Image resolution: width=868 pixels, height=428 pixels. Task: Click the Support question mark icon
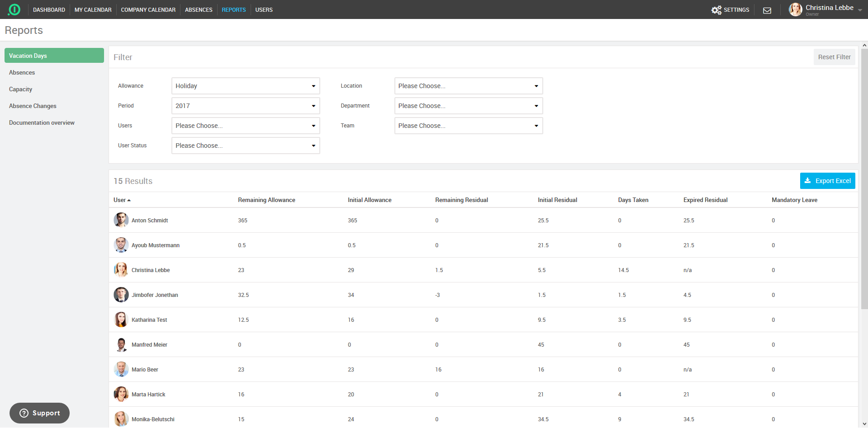(24, 413)
